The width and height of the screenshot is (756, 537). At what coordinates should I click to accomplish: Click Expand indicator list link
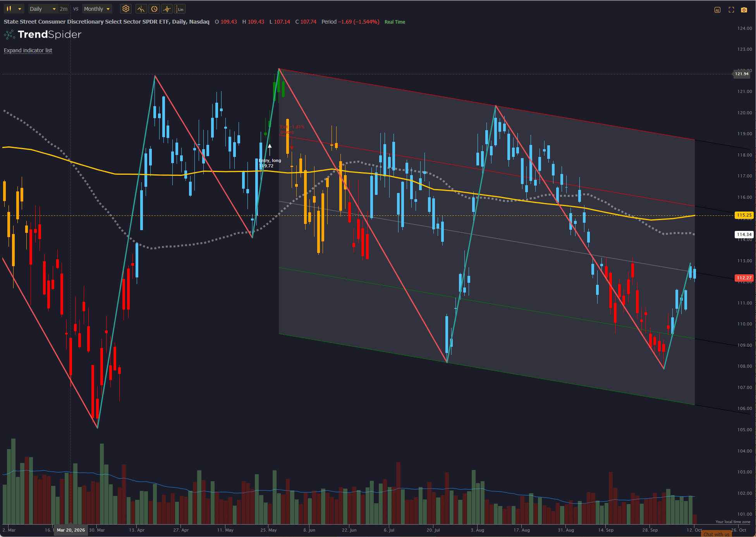28,50
